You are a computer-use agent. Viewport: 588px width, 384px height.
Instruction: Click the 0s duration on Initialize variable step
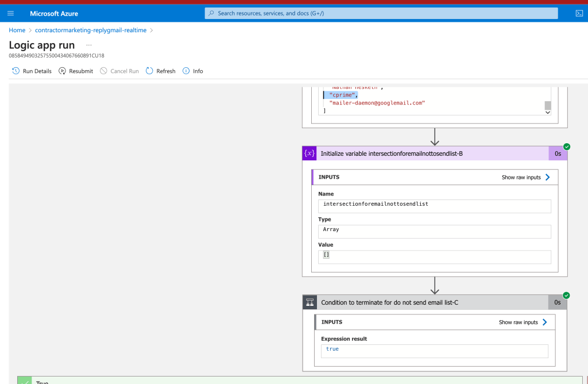[x=558, y=153]
